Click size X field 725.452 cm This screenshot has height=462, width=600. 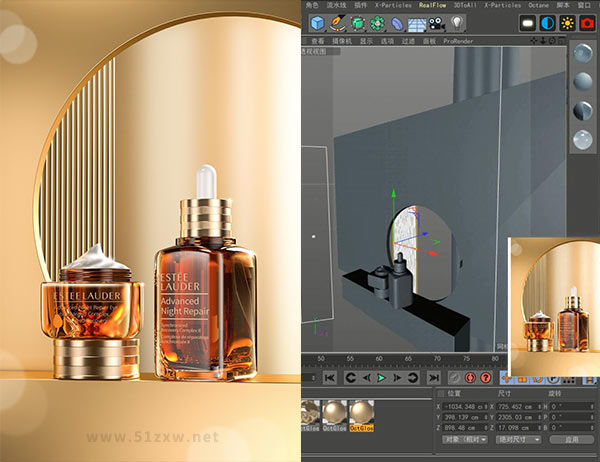(x=518, y=406)
